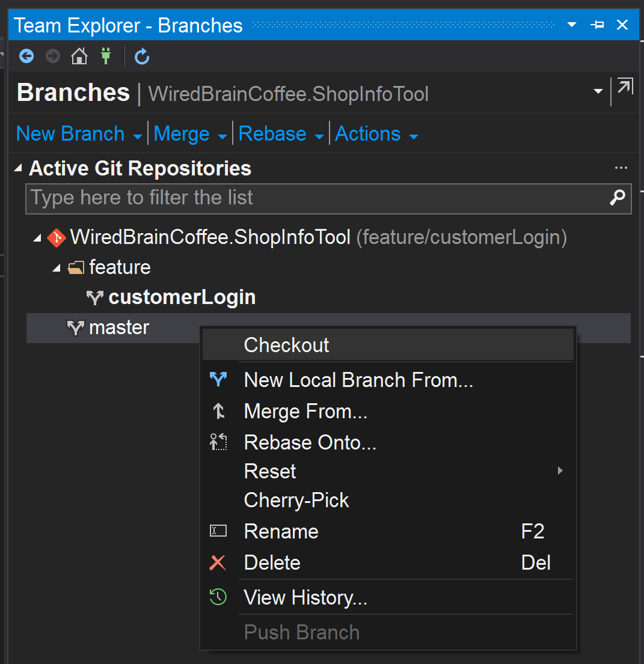Click the branch icon beside New Local Branch From
The image size is (644, 664).
click(219, 379)
